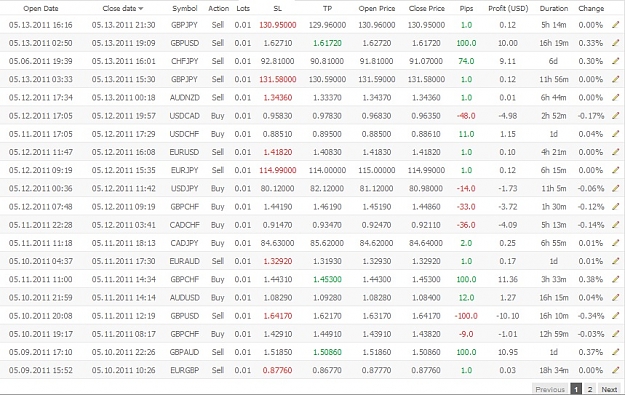Sort by the Change column header
This screenshot has height=395, width=625.
pyautogui.click(x=591, y=8)
